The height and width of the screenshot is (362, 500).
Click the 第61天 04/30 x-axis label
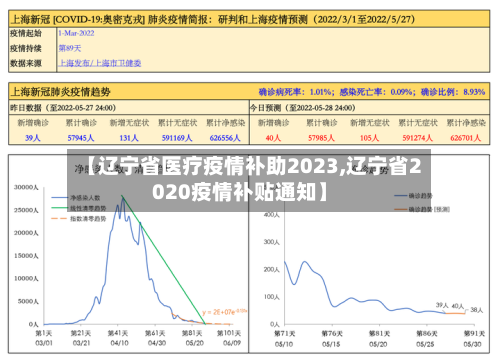tap(156, 338)
